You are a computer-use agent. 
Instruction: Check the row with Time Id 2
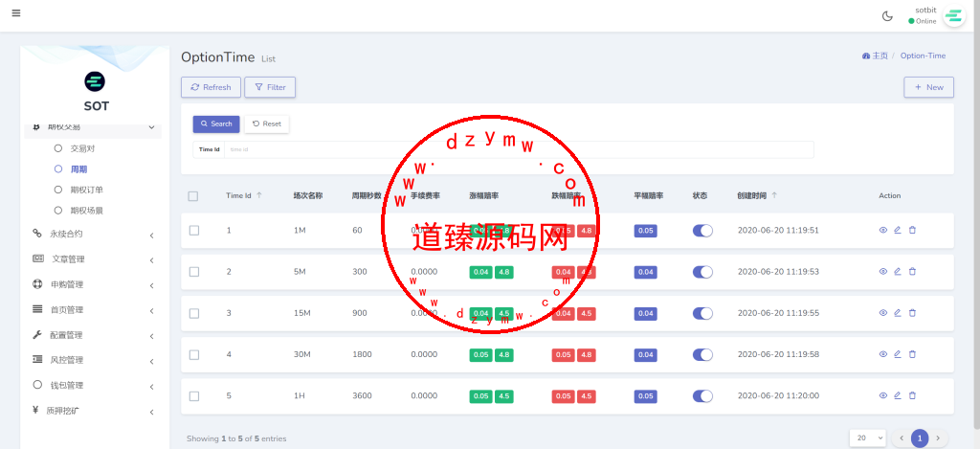(x=193, y=271)
